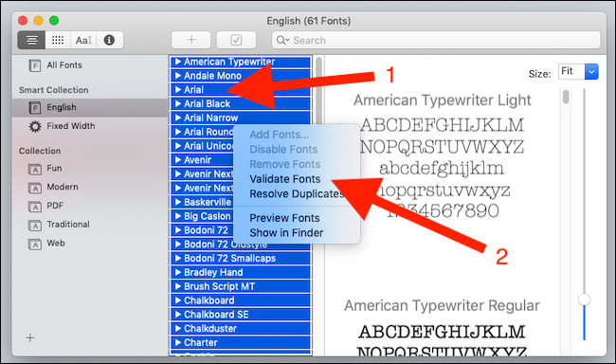Click the American Typewriter Regular preview heading
The width and height of the screenshot is (616, 364).
(x=442, y=306)
